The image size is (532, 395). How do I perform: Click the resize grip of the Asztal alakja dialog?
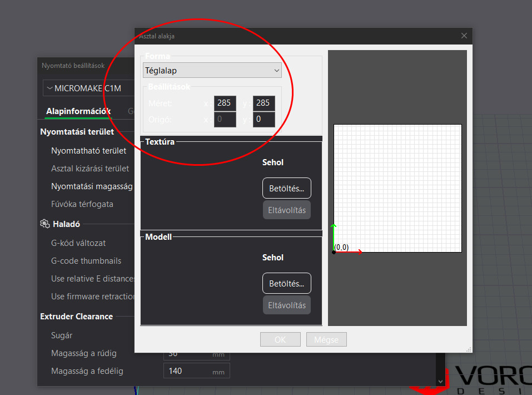469,349
